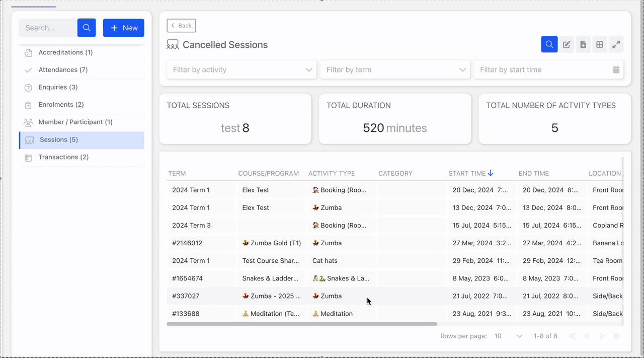This screenshot has width=644, height=358.
Task: Click the START TIME descending sort arrow
Action: 491,173
